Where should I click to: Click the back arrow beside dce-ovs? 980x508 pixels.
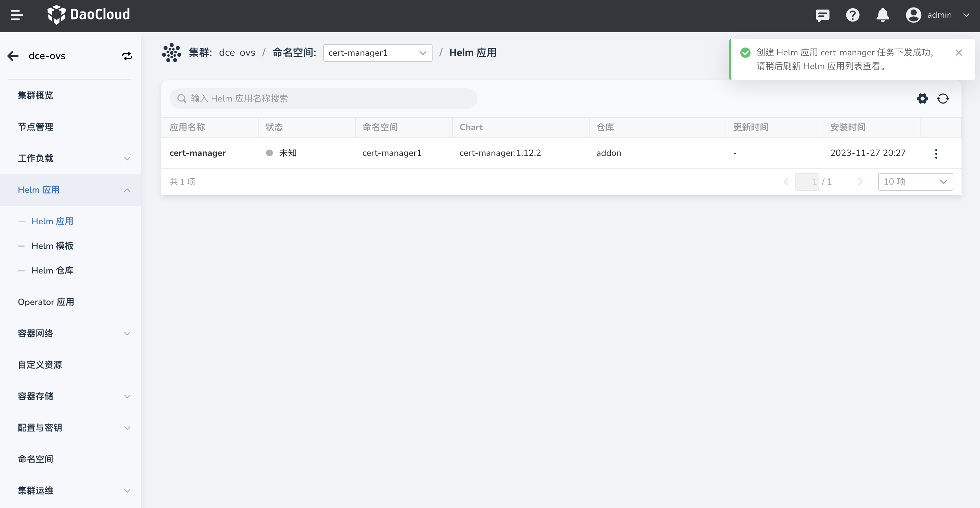13,56
